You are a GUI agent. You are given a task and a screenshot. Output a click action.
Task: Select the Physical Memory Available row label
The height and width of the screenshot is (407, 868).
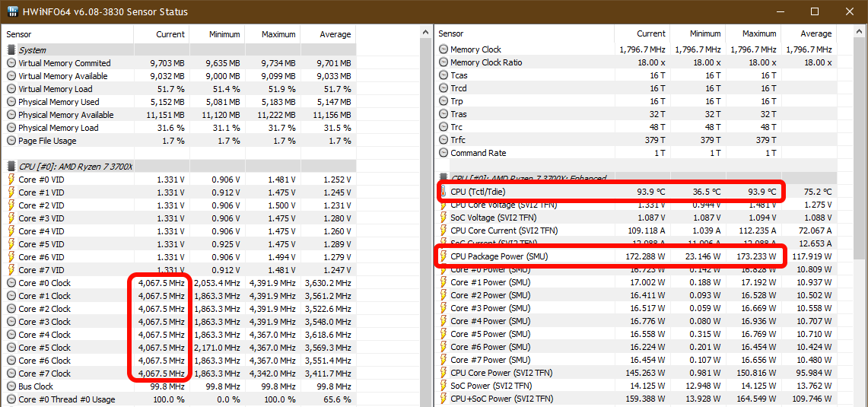66,115
